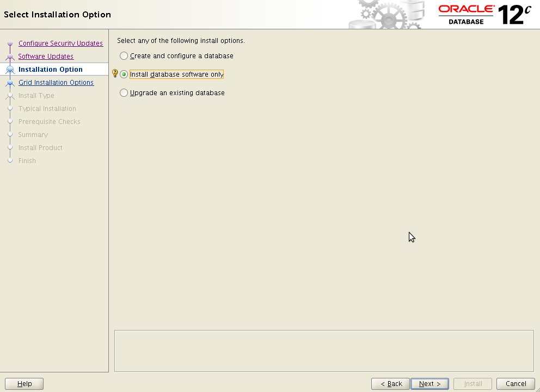Click the Back button
Screen dimensions: 540x392
[x=390, y=383]
